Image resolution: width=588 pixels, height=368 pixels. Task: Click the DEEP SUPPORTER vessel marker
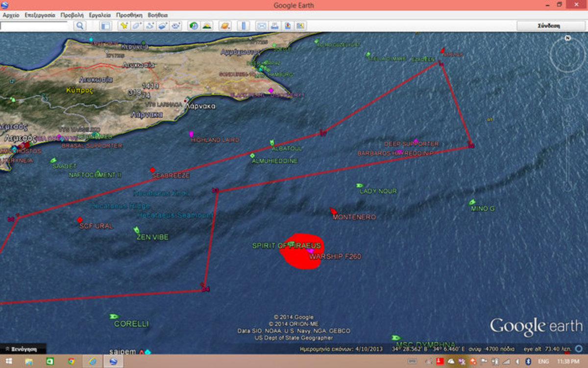point(416,141)
